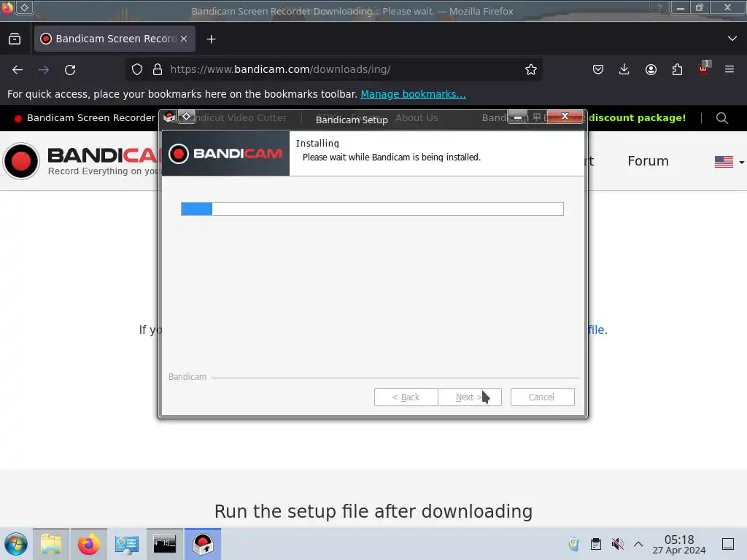The height and width of the screenshot is (560, 747).
Task: Click the clipboard tray icon
Action: pyautogui.click(x=595, y=544)
